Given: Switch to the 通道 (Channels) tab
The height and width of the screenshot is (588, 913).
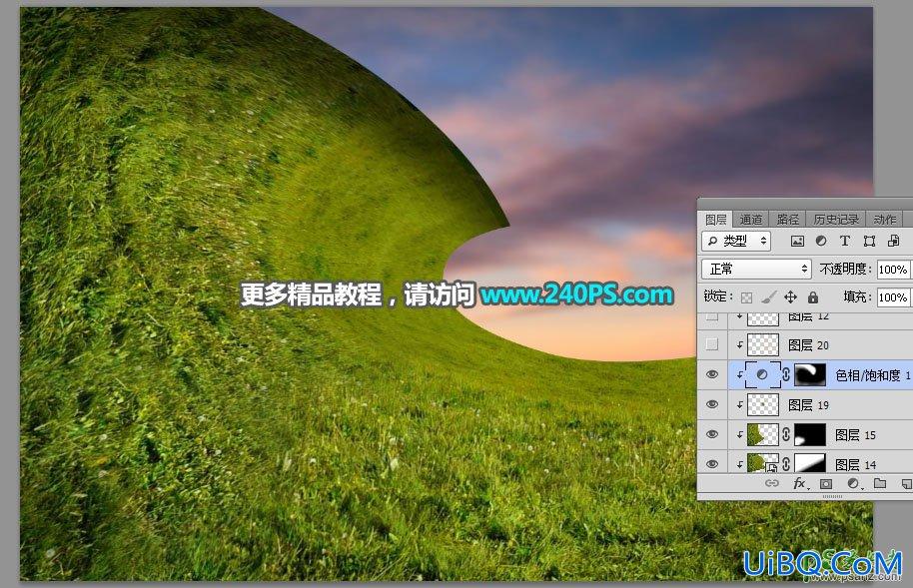Looking at the screenshot, I should pos(750,220).
